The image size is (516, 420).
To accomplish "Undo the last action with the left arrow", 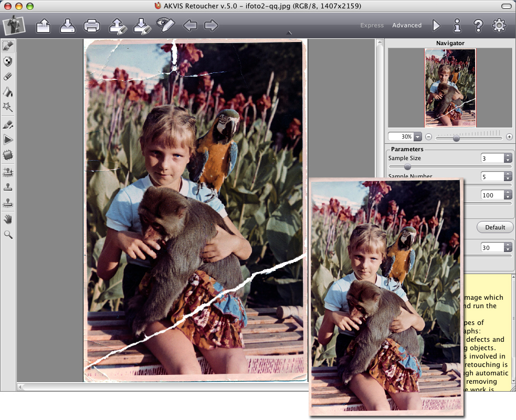I will 190,25.
